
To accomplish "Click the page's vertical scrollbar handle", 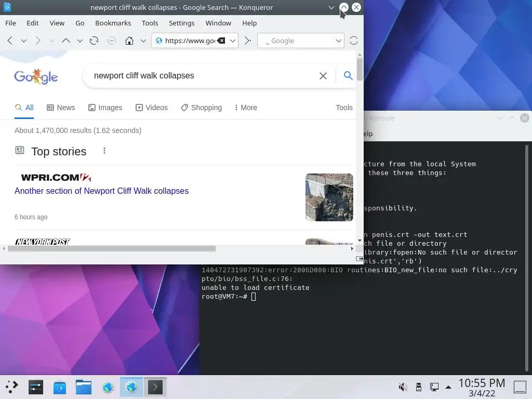I will click(360, 69).
